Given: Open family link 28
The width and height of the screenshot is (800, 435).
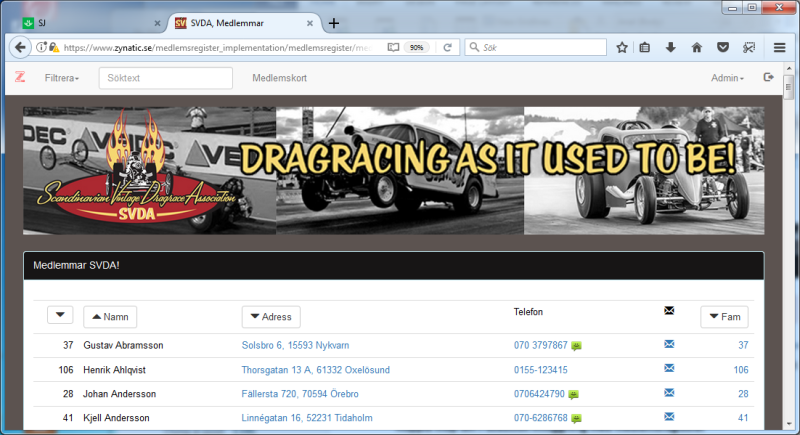Looking at the screenshot, I should coord(743,394).
